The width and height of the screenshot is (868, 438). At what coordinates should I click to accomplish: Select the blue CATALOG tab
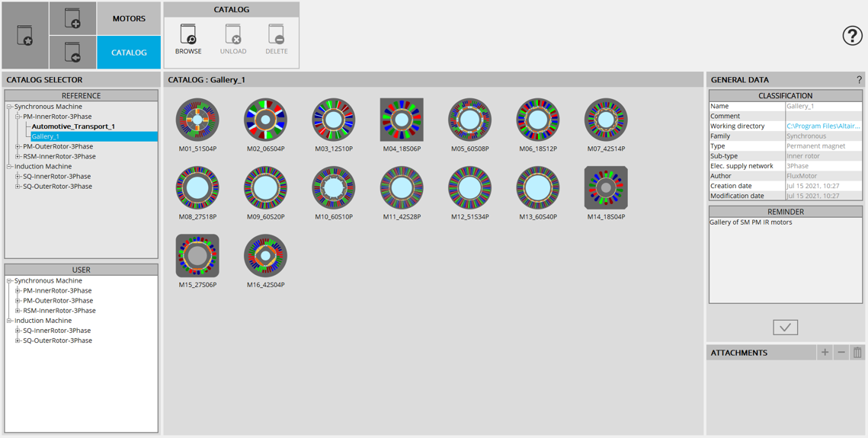(x=129, y=53)
